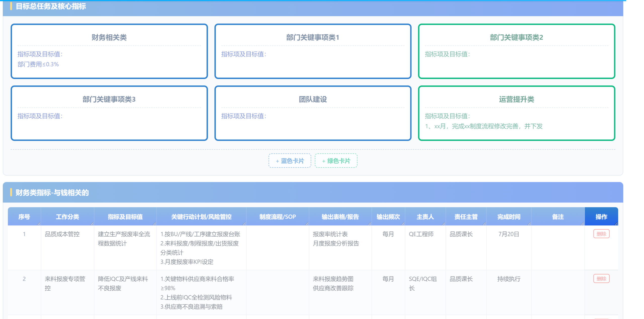644x319 pixels.
Task: Edit 部门费用≤0.3% indicator text
Action: (x=38, y=64)
